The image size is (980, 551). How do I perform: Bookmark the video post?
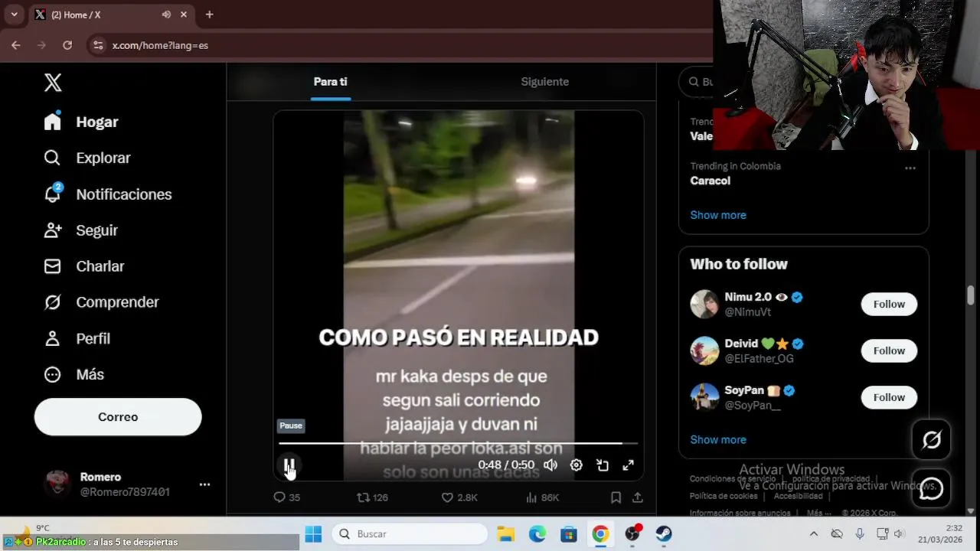tap(616, 497)
